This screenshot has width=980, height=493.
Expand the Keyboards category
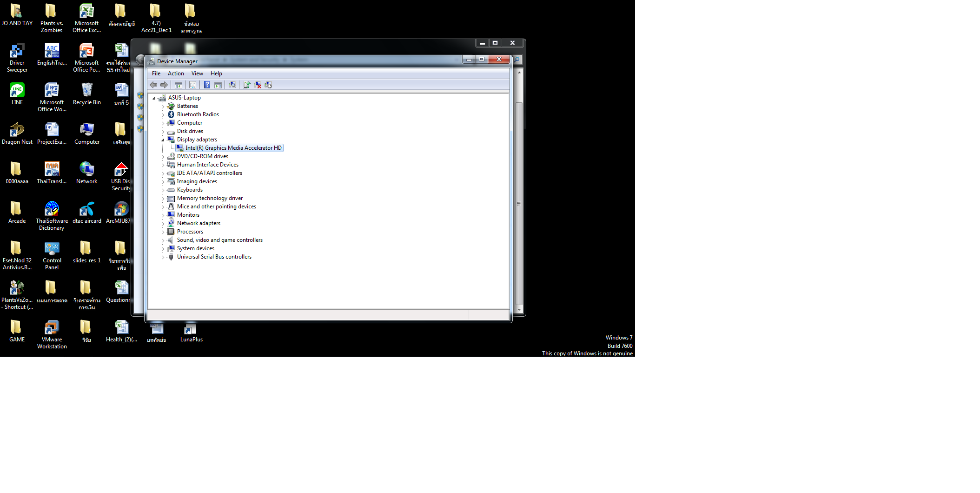tap(163, 190)
